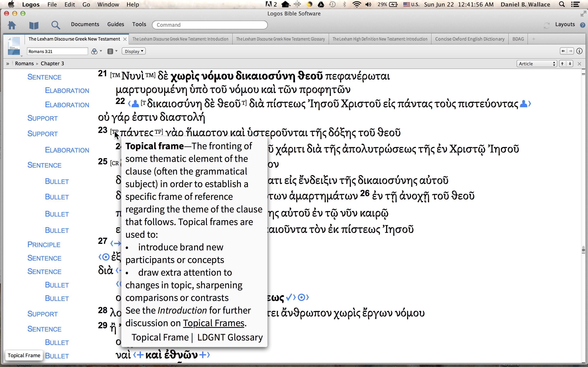Click the Search magnifier in Logos toolbar
This screenshot has width=588, height=367.
click(x=56, y=25)
